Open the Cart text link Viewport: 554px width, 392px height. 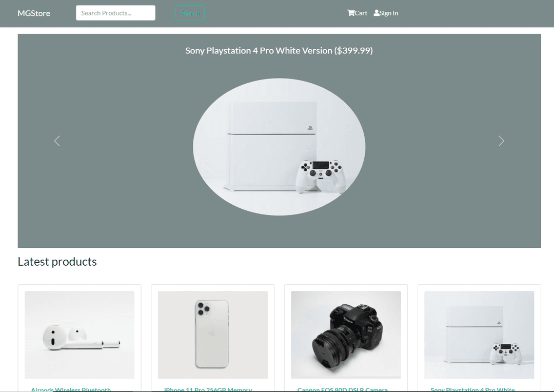(361, 13)
